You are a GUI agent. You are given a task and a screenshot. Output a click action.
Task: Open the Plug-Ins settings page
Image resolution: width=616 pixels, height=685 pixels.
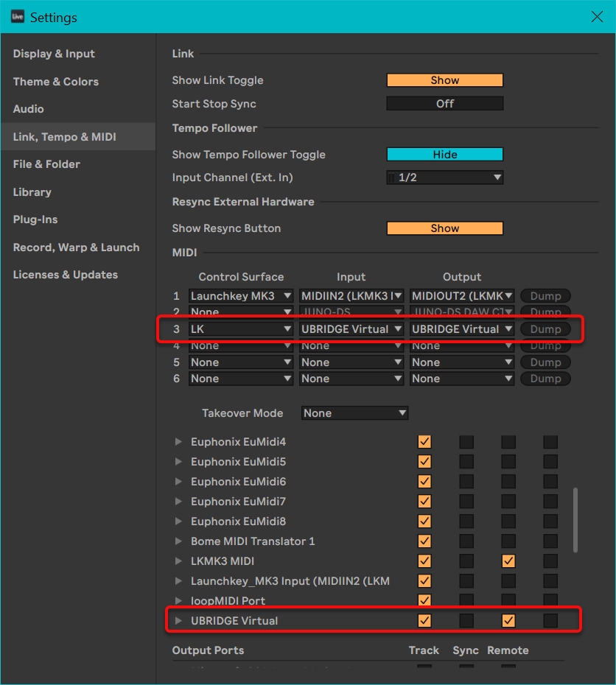35,219
